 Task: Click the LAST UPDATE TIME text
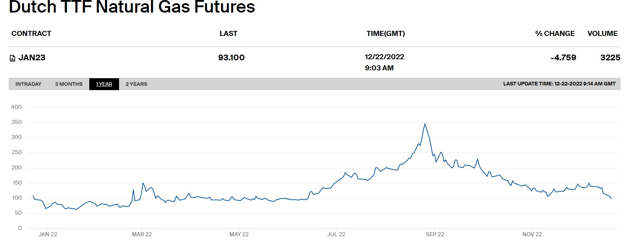[x=559, y=84]
